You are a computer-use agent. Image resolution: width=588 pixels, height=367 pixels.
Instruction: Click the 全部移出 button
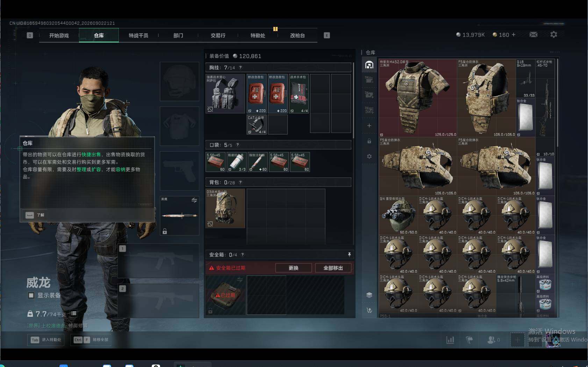pyautogui.click(x=333, y=268)
